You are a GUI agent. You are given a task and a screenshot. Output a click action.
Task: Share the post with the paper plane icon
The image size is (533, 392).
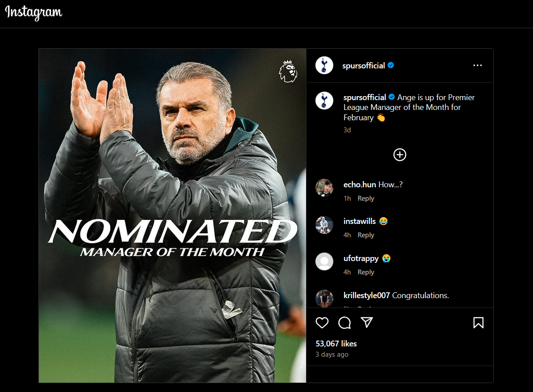click(x=367, y=322)
